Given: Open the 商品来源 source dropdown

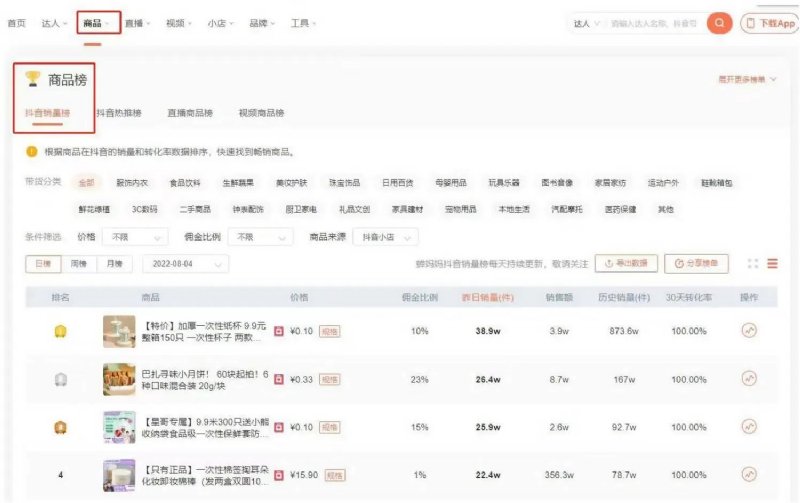Looking at the screenshot, I should coord(385,237).
